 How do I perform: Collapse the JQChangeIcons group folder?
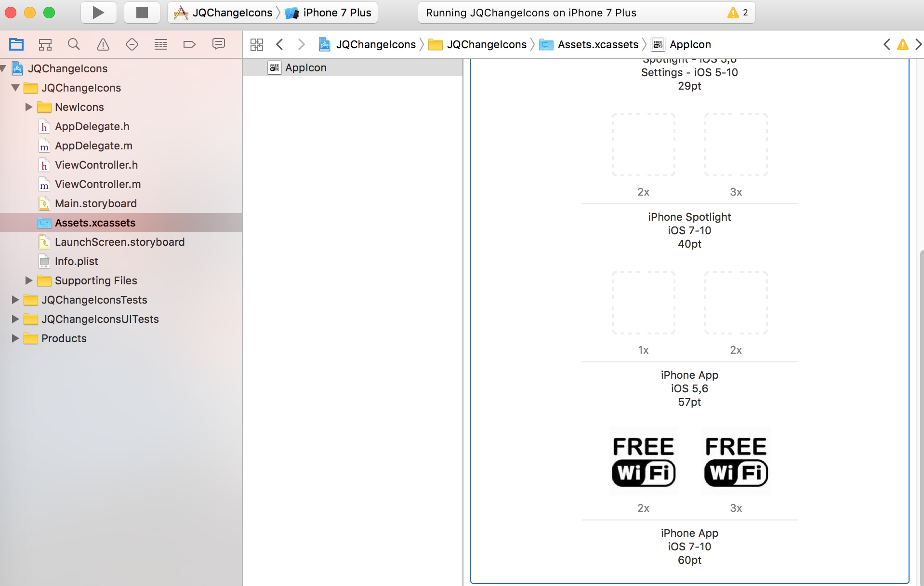coord(15,88)
